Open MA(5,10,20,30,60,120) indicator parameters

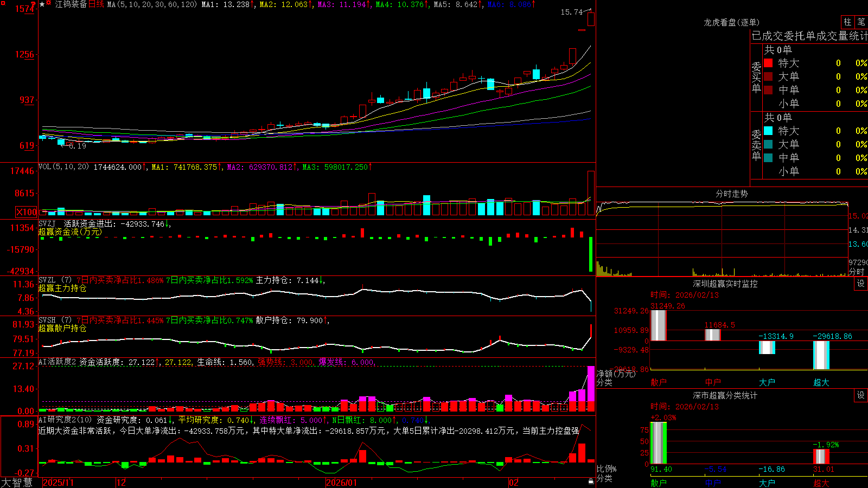tap(152, 4)
